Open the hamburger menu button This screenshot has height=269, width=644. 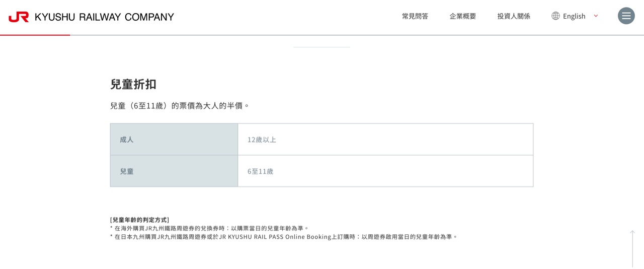point(626,16)
